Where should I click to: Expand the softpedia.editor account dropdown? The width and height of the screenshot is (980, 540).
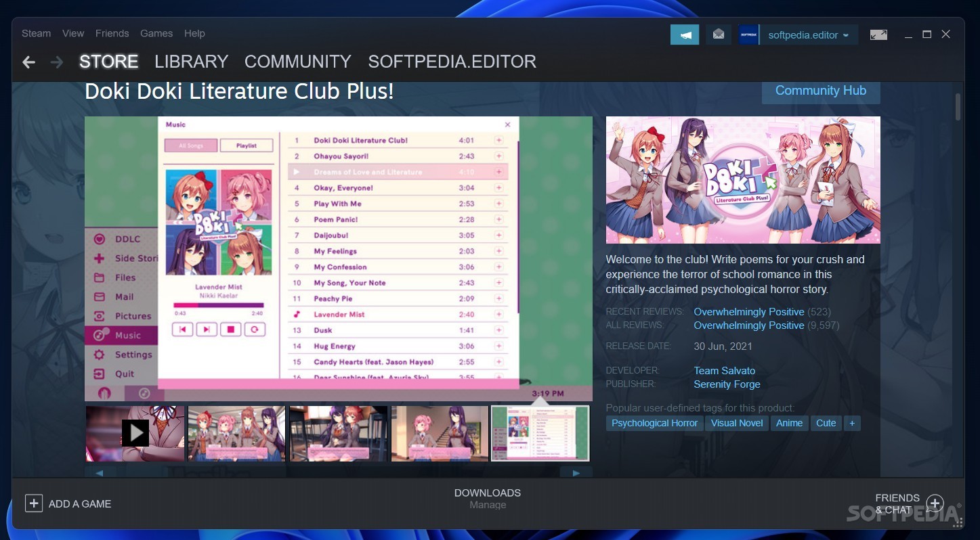(809, 35)
